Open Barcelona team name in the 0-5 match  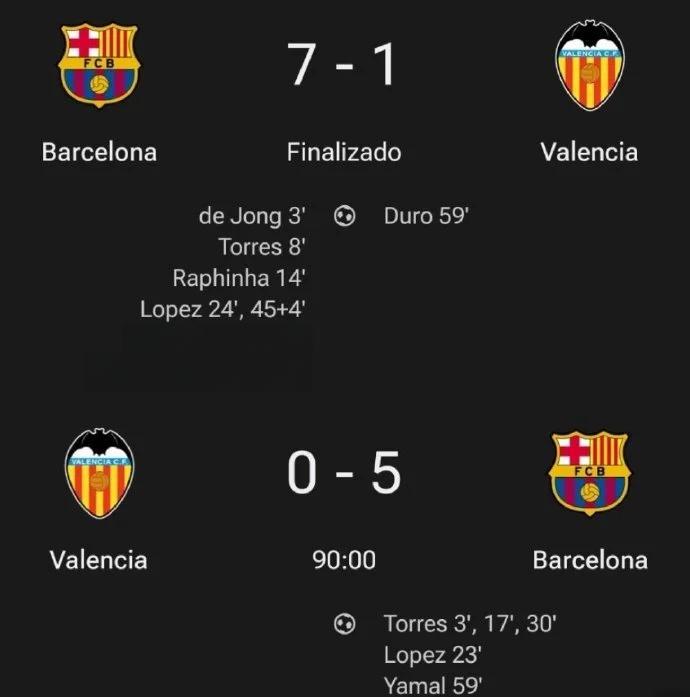coord(589,560)
